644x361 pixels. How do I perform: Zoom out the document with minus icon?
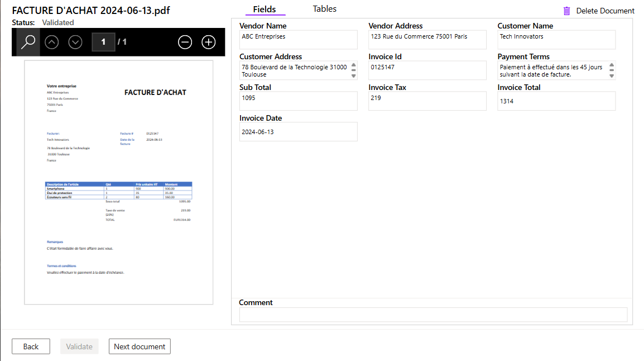point(185,42)
